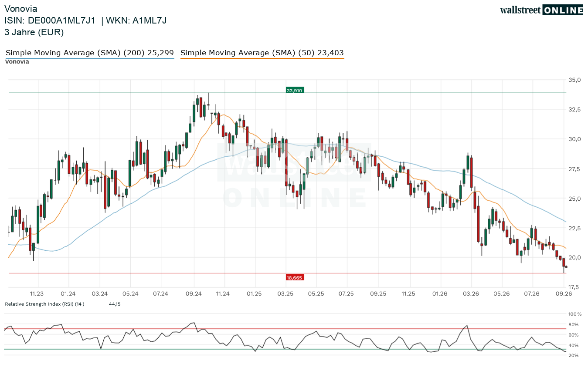Select the 05.24 date axis label
This screenshot has height=367, width=588.
pyautogui.click(x=130, y=294)
